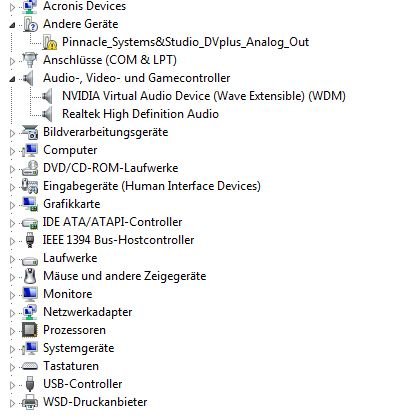Select Pinnacle_Systems&Studio_DVplus_Analog_Out device
413x419 pixels.
(x=185, y=42)
